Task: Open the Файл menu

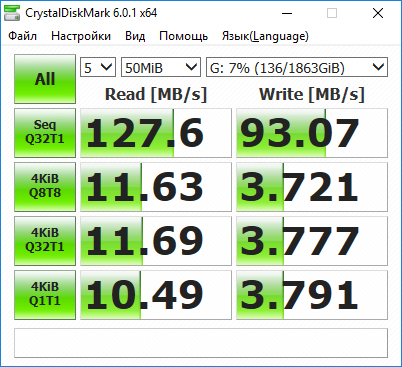Action: [22, 36]
